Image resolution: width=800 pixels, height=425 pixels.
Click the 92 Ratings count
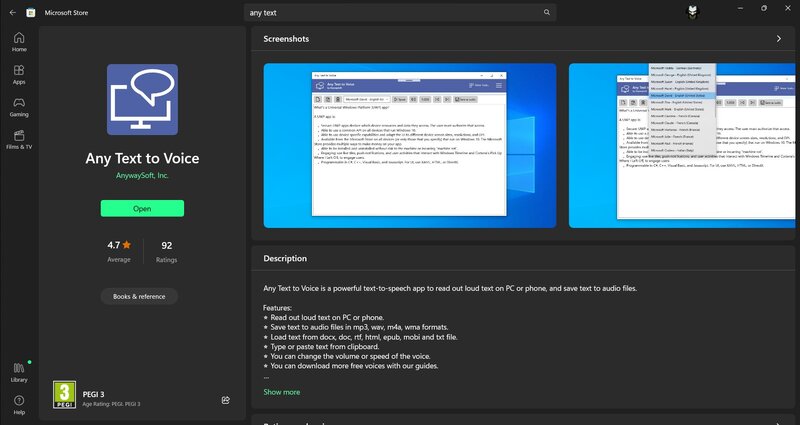tap(166, 252)
